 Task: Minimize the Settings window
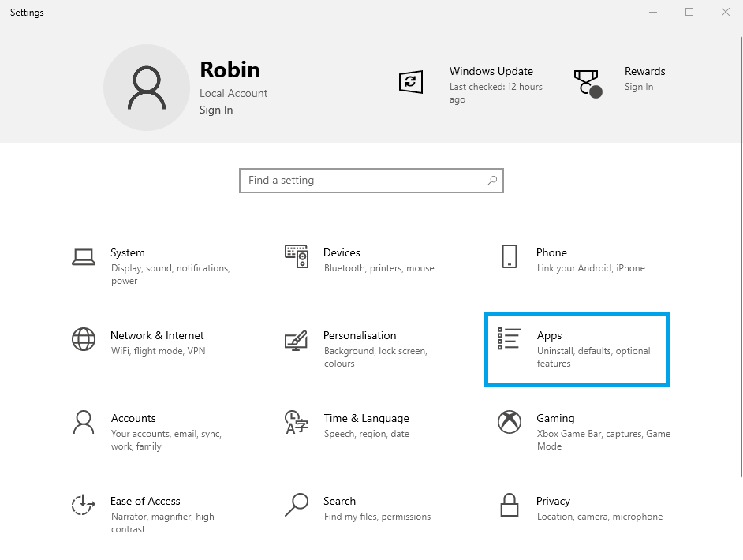click(653, 13)
